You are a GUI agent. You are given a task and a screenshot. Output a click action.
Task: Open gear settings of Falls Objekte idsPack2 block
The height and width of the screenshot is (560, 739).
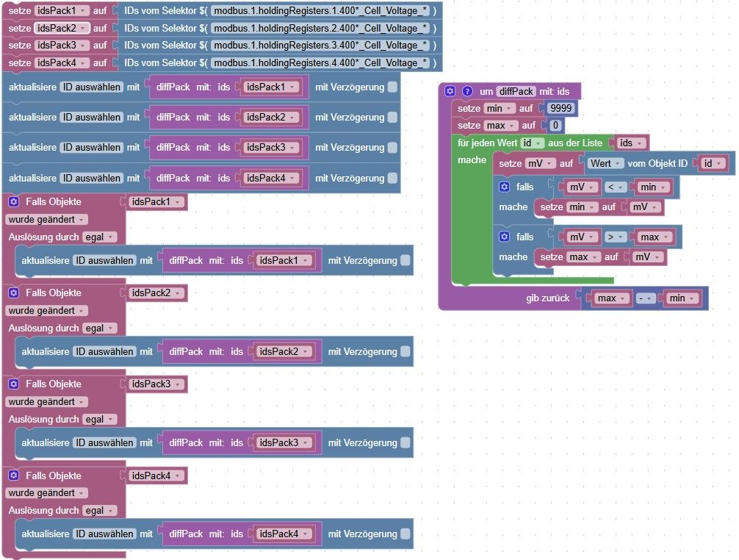14,292
